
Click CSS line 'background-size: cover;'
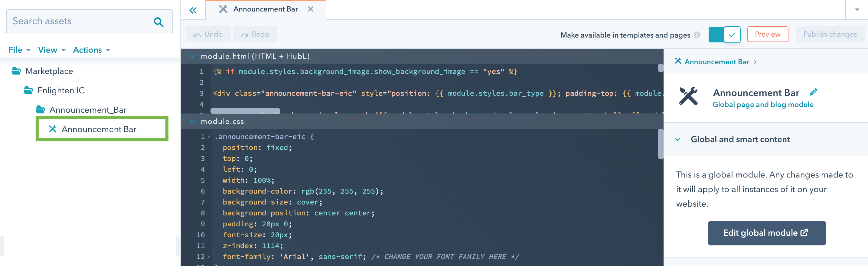272,202
